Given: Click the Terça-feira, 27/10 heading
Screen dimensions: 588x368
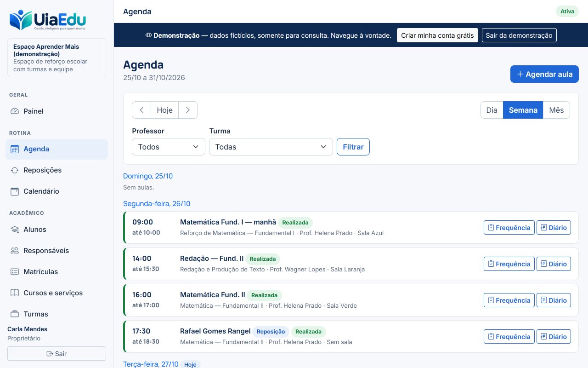Looking at the screenshot, I should tap(151, 364).
